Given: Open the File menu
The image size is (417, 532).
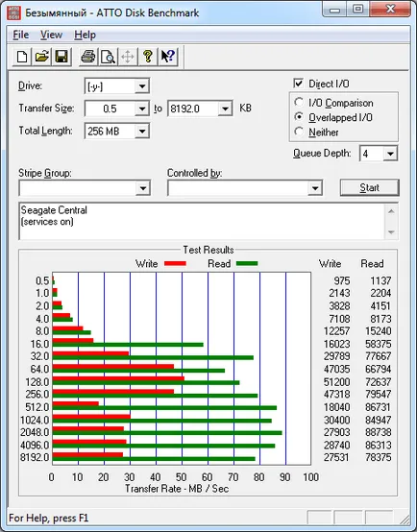Looking at the screenshot, I should (21, 35).
